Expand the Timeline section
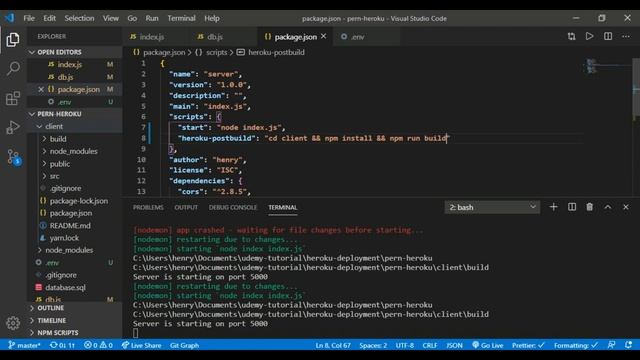The image size is (640, 360). [74, 320]
